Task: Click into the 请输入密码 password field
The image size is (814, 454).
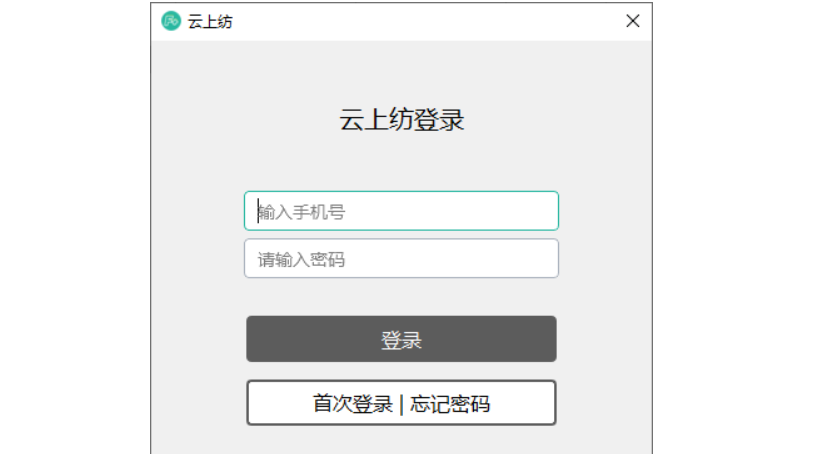Action: [x=401, y=258]
